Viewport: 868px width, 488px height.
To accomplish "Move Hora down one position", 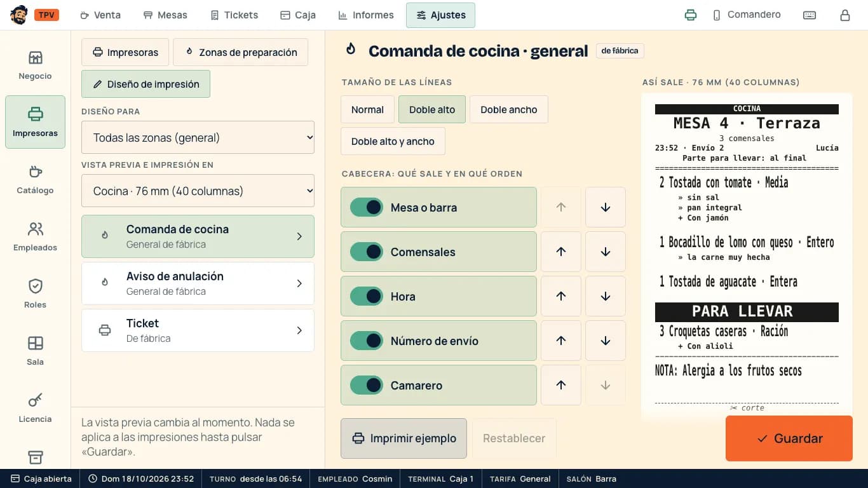I will click(x=606, y=296).
